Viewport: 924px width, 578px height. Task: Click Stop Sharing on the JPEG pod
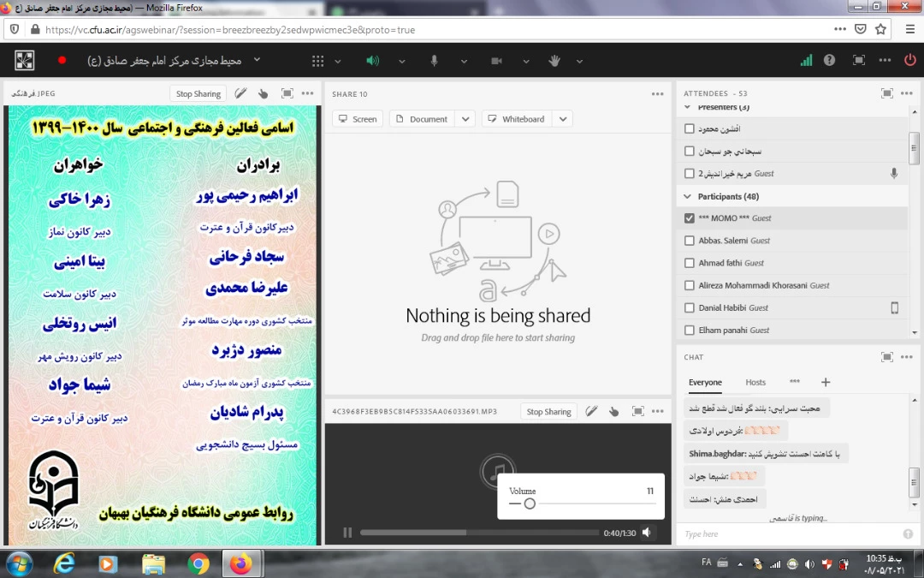tap(198, 94)
